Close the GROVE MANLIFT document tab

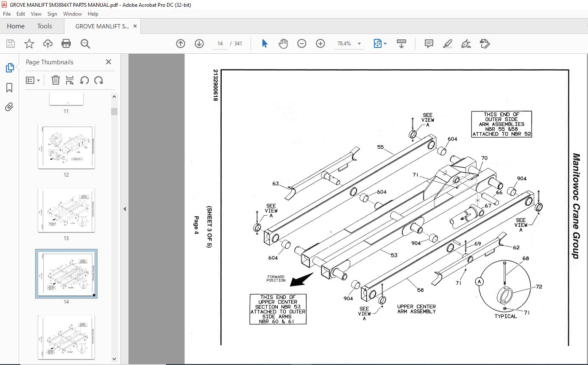pyautogui.click(x=135, y=26)
